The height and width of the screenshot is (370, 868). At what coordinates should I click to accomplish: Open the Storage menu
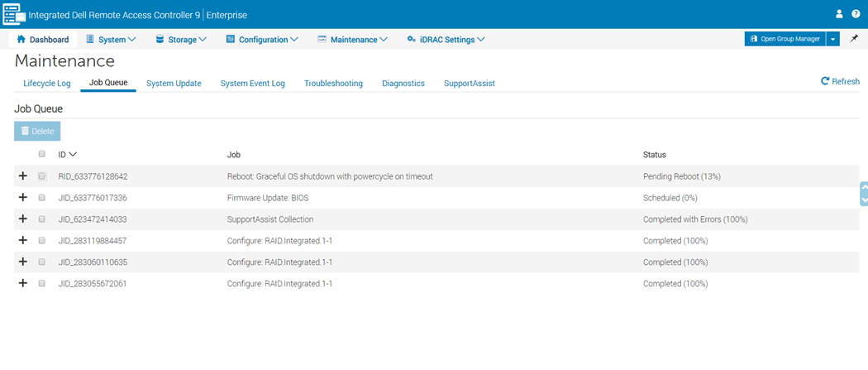point(181,40)
